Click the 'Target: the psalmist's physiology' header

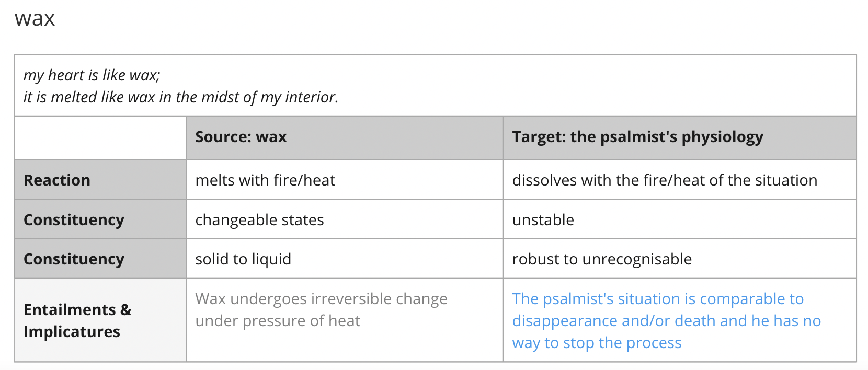click(637, 137)
